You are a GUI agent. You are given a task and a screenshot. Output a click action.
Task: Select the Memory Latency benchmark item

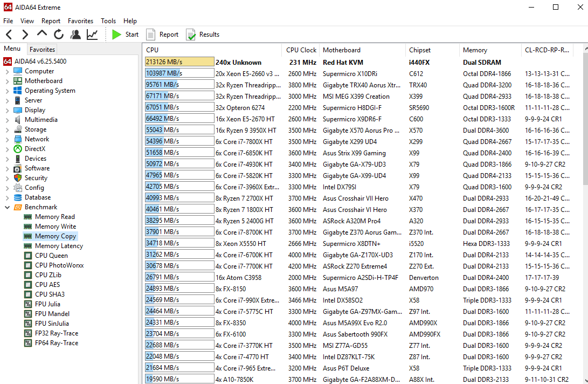[59, 246]
